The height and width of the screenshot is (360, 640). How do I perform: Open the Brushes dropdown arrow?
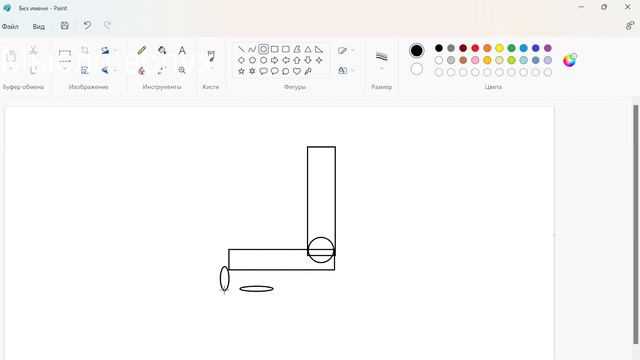[x=211, y=69]
